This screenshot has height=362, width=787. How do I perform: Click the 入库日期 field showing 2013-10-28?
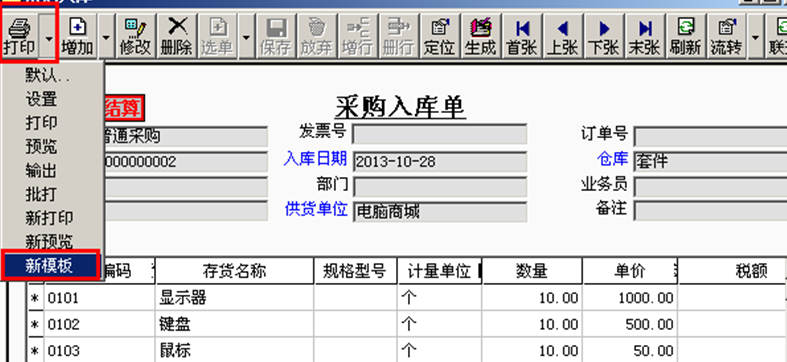click(439, 162)
